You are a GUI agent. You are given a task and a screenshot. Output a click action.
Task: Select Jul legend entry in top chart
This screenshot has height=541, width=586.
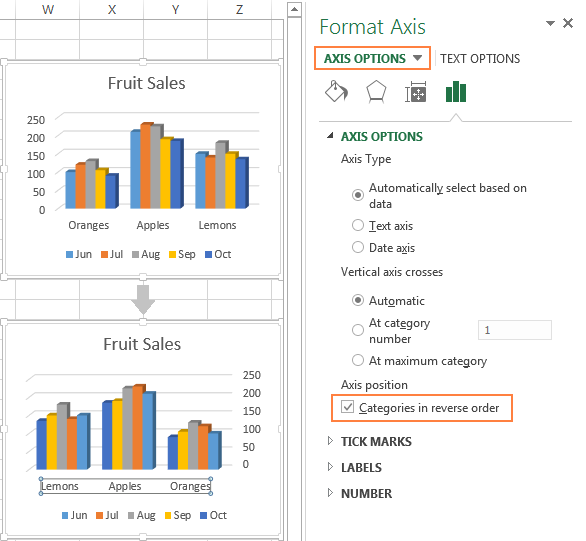112,254
